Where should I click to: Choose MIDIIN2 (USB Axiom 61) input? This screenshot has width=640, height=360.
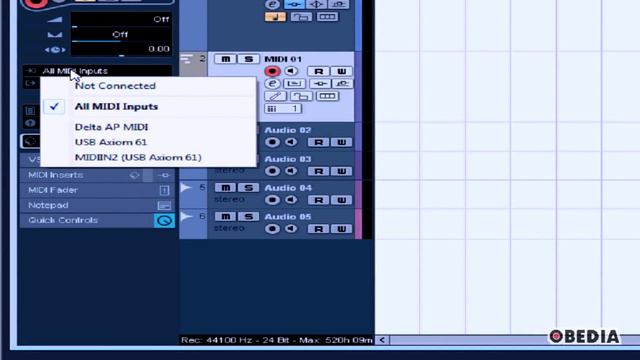point(138,157)
